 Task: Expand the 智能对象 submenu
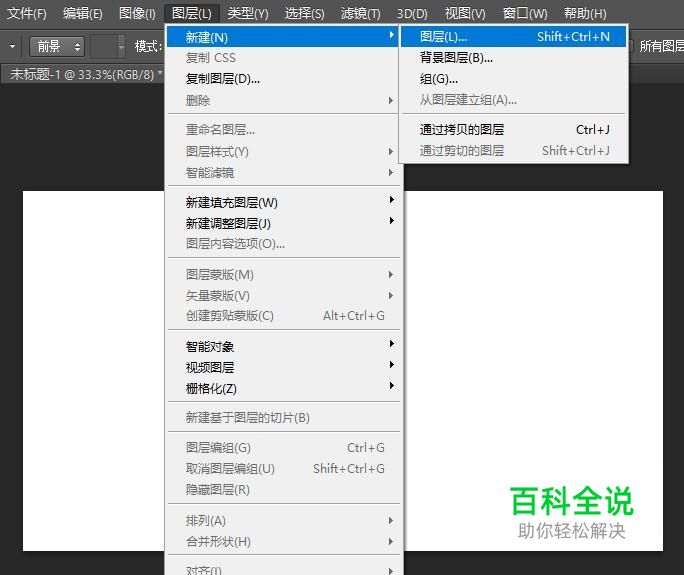point(284,346)
